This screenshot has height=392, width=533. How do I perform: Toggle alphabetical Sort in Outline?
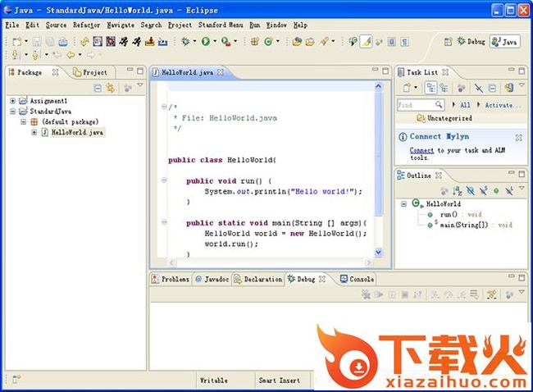coord(458,191)
